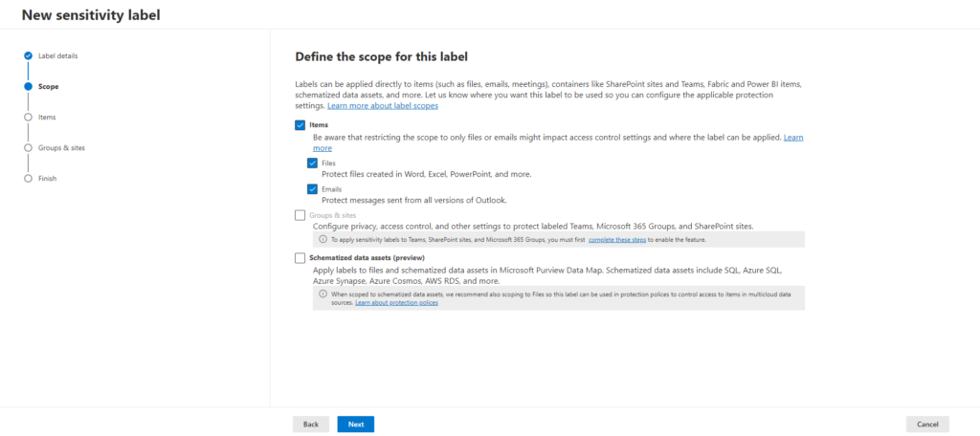This screenshot has height=436, width=980.
Task: Follow the complete these steps link
Action: (x=617, y=239)
